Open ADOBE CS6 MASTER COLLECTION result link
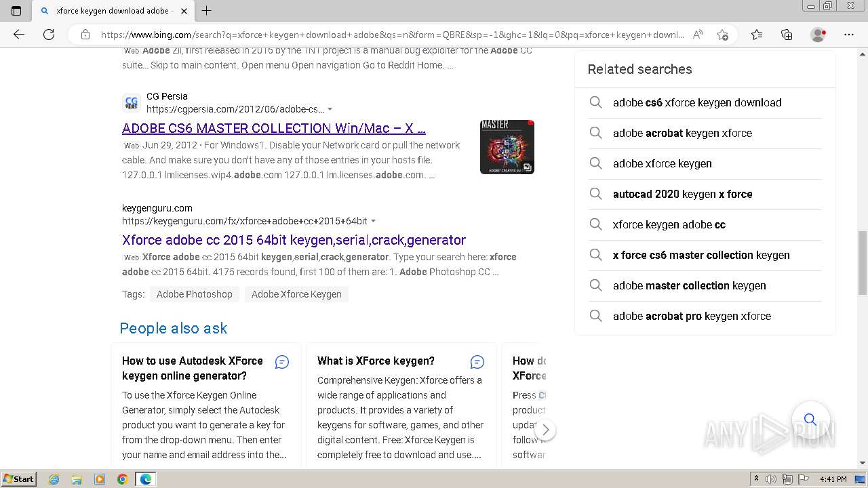868x488 pixels. 274,128
